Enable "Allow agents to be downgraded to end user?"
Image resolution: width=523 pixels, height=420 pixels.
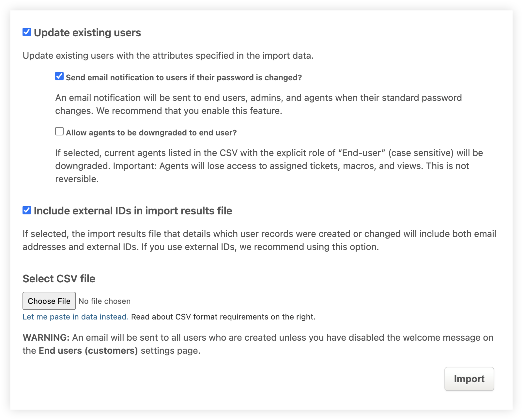coord(59,131)
